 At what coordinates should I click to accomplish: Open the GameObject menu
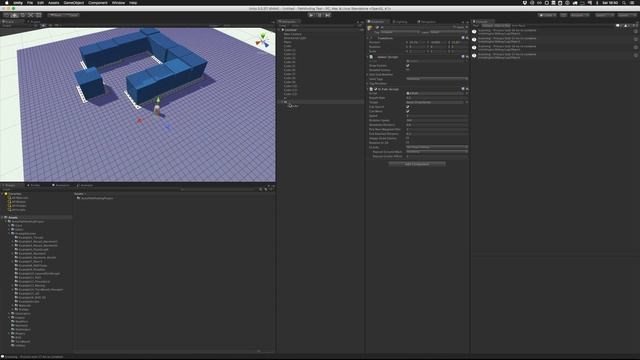click(x=74, y=2)
